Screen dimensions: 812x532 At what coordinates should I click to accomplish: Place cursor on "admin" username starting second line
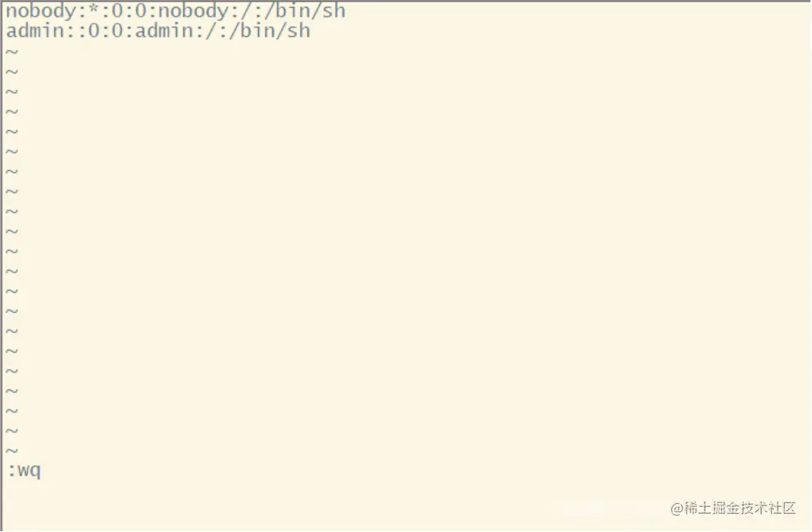(35, 31)
